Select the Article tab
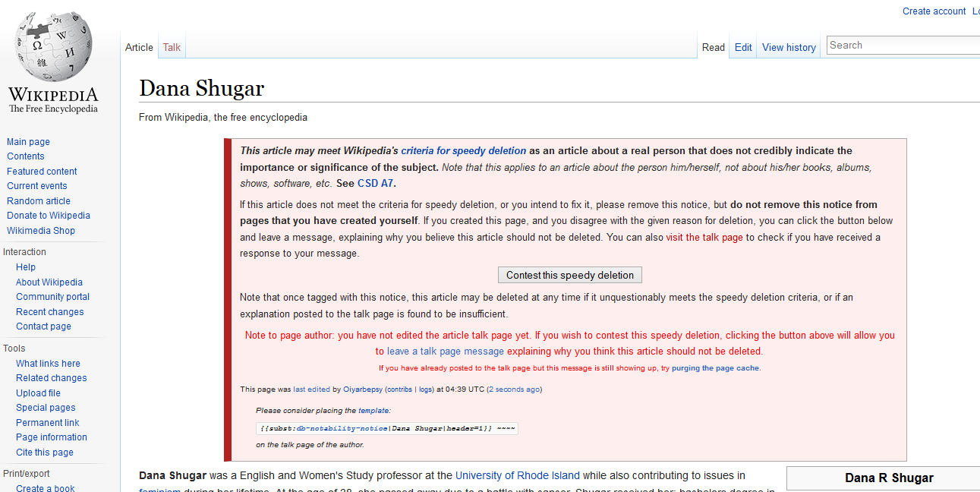Screen dimensions: 980x492 click(x=140, y=47)
